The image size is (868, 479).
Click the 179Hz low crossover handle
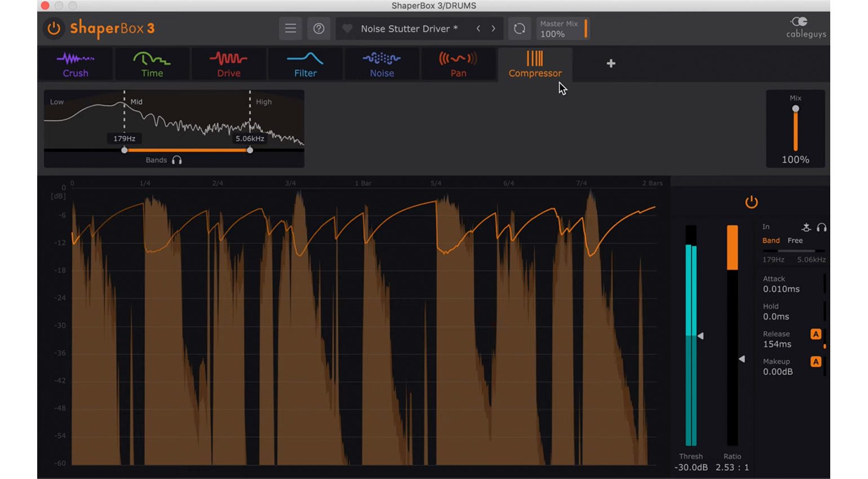coord(125,150)
